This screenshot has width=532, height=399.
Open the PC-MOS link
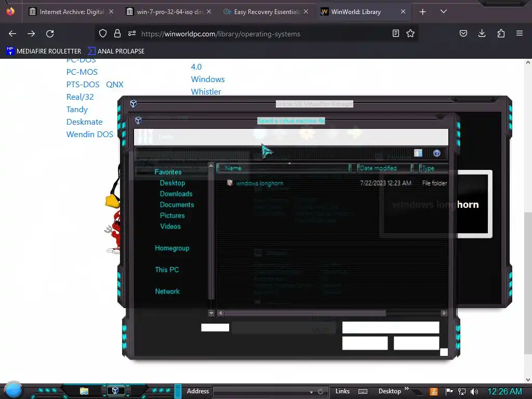pos(82,72)
